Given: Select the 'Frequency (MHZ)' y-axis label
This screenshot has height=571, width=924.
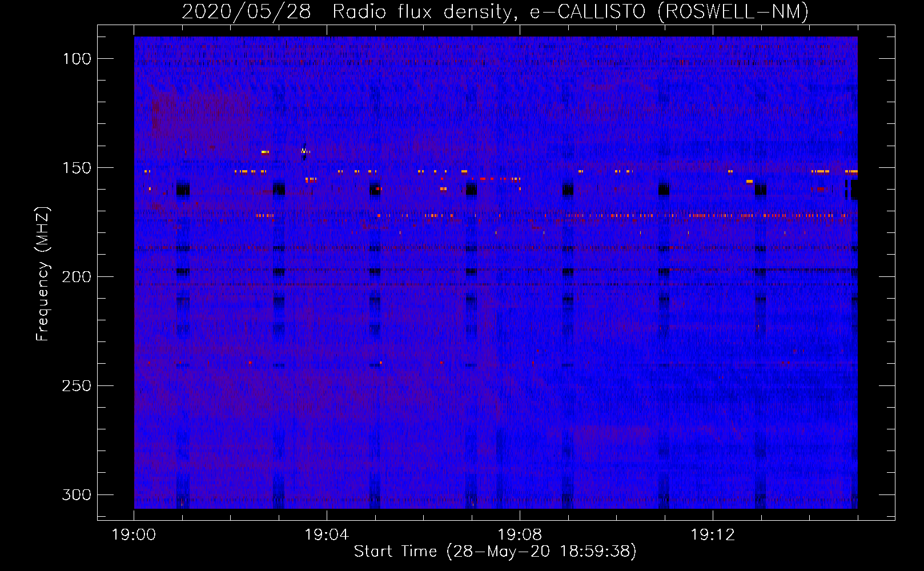Looking at the screenshot, I should 43,274.
